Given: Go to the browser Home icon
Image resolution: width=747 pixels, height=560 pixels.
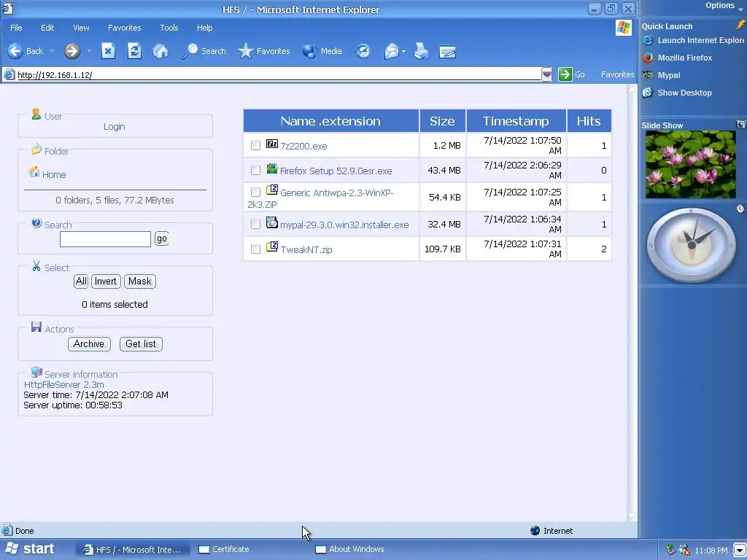Looking at the screenshot, I should coord(160,51).
